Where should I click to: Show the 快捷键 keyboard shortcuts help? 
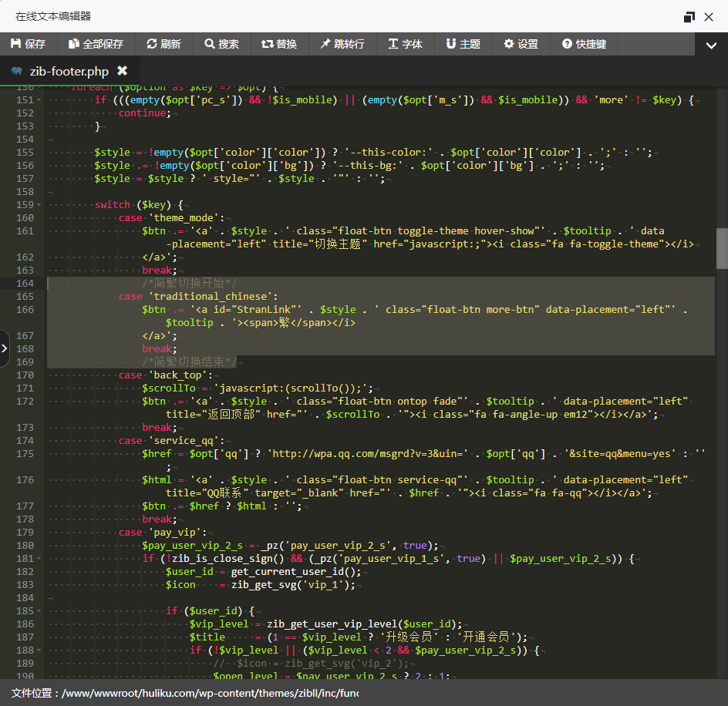pos(584,44)
